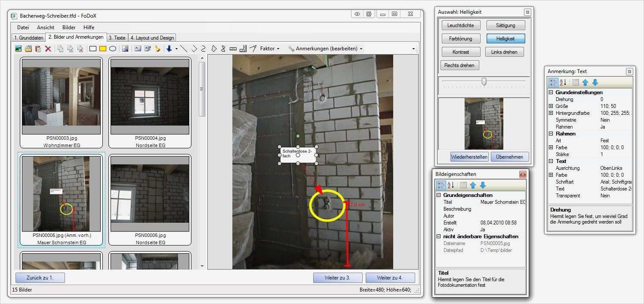This screenshot has width=644, height=304.
Task: Click the Sättigung button
Action: (x=506, y=25)
